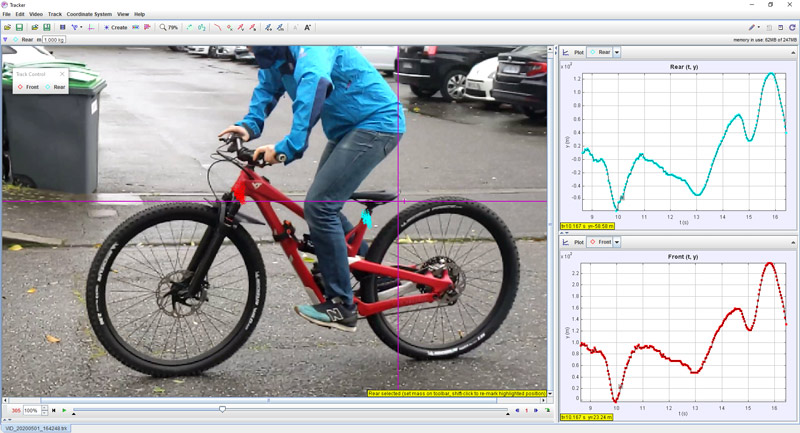Expand track selector triangle beside Rear
This screenshot has width=800, height=433.
pyautogui.click(x=5, y=40)
